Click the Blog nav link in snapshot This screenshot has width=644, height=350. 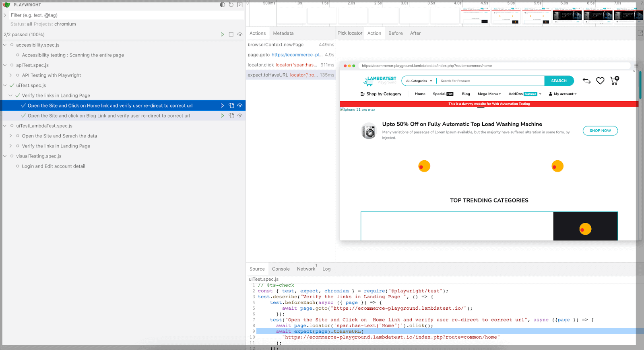[466, 94]
